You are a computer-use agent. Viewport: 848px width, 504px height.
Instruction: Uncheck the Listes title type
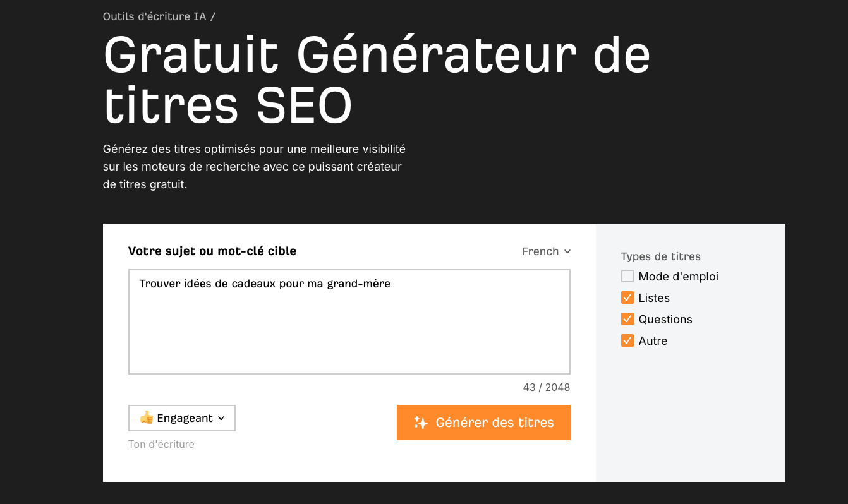coord(627,297)
